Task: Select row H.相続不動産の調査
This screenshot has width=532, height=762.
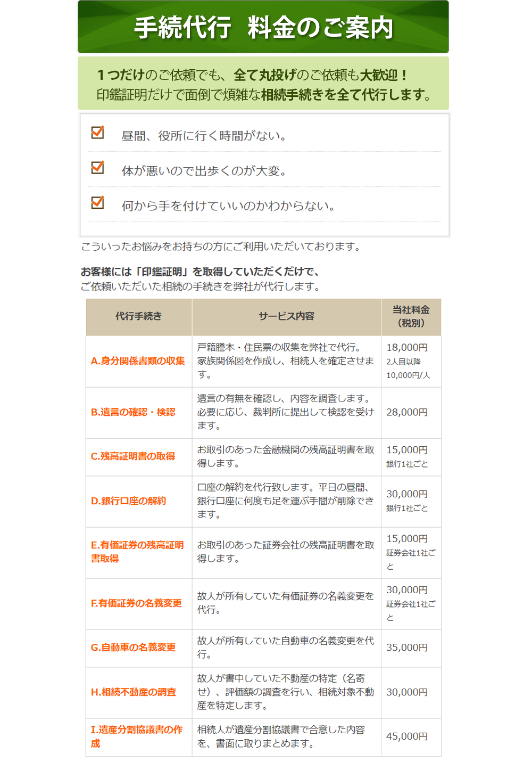Action: [263, 692]
